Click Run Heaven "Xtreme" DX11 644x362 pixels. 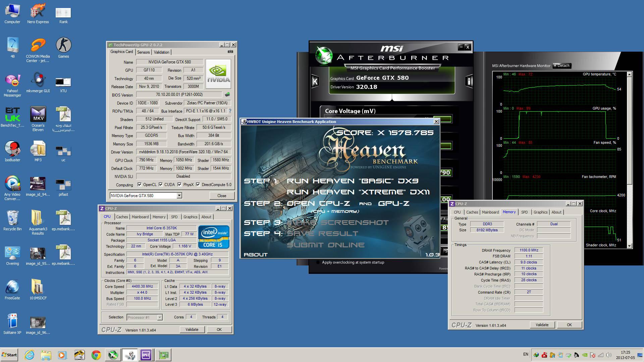358,192
